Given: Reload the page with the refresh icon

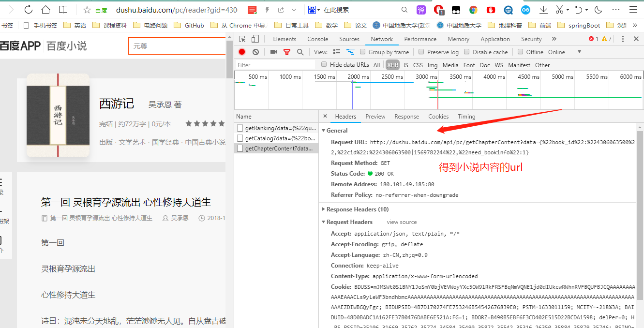Looking at the screenshot, I should (29, 10).
